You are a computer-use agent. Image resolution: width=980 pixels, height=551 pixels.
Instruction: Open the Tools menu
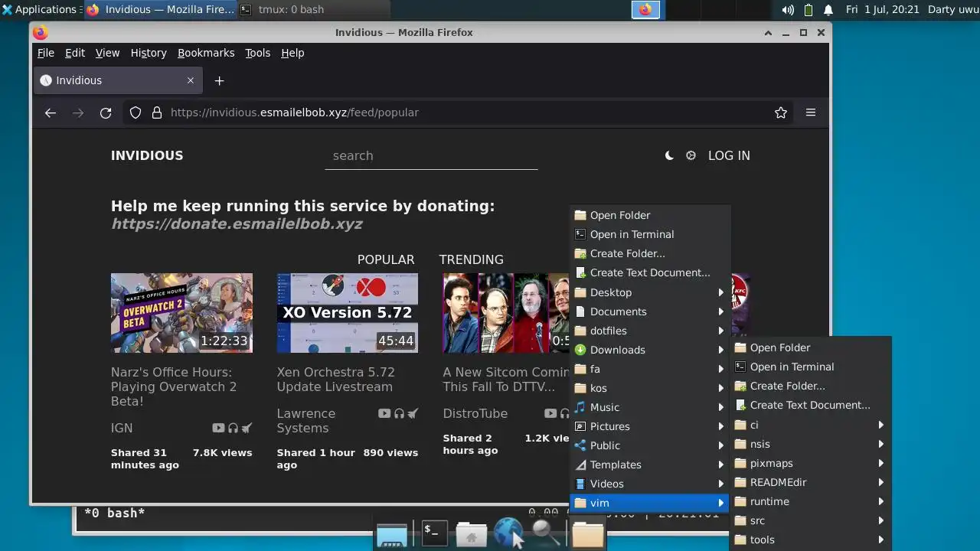[x=257, y=53]
